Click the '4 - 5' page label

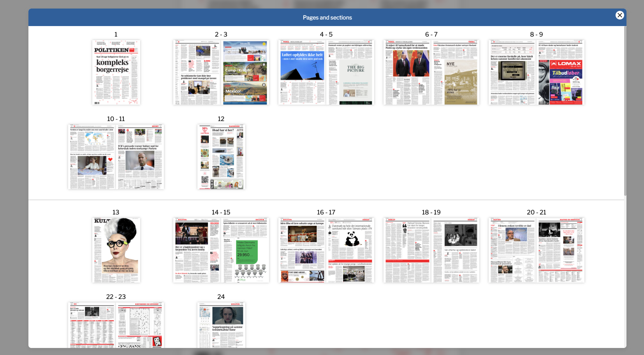tap(326, 35)
